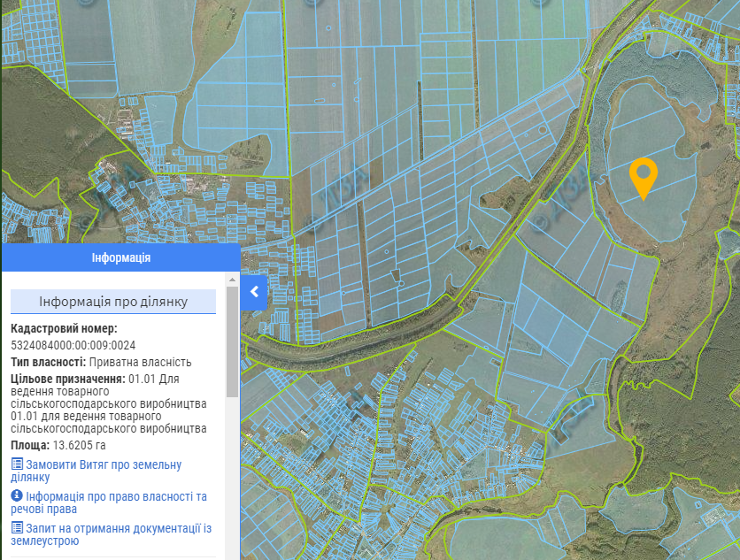Collapse the information panel with the chevron
This screenshot has width=740, height=560.
[x=253, y=292]
